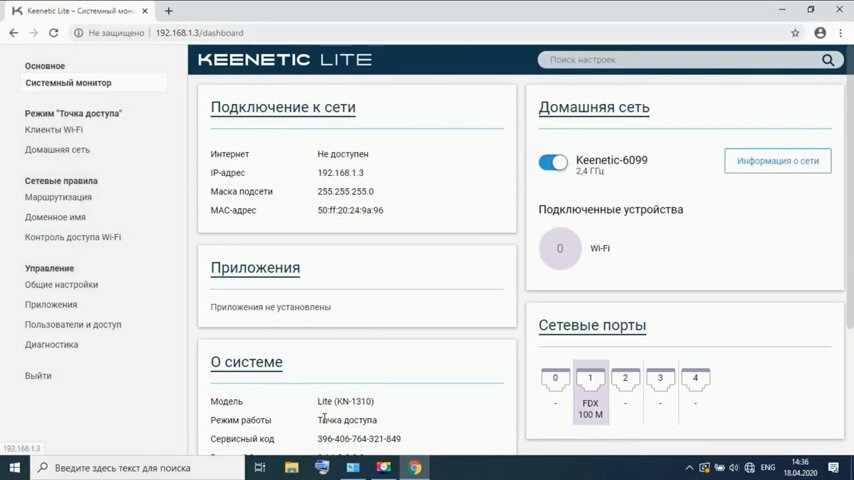Click 'Выйти' to log out
The width and height of the screenshot is (854, 480).
click(x=38, y=375)
